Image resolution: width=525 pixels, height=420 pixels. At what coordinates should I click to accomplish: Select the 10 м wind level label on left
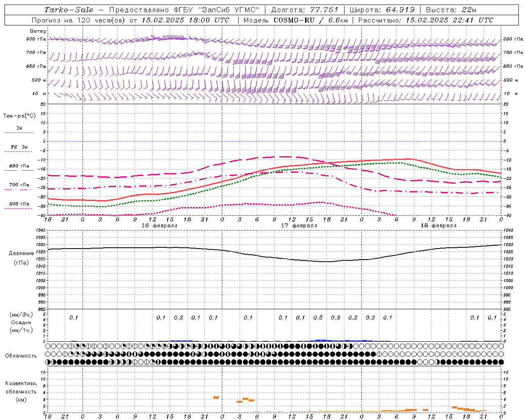(39, 94)
